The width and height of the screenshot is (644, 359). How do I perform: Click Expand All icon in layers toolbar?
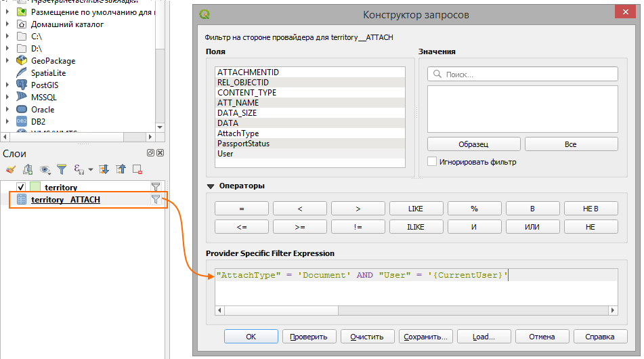pos(104,169)
